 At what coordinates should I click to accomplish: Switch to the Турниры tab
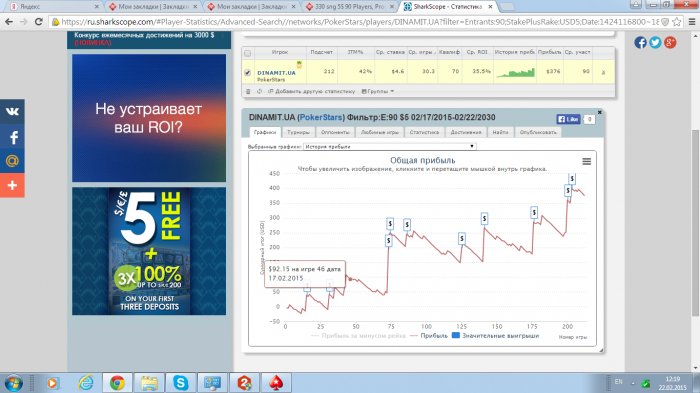point(298,132)
